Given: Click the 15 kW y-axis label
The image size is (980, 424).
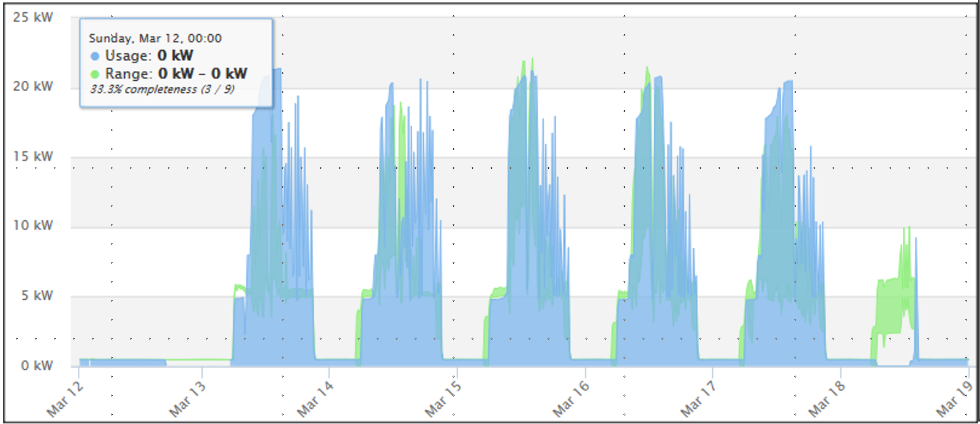Looking at the screenshot, I should (33, 156).
